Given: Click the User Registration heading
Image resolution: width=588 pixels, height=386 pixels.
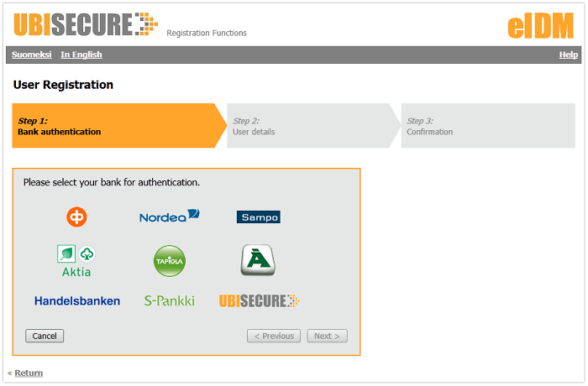Looking at the screenshot, I should 63,85.
